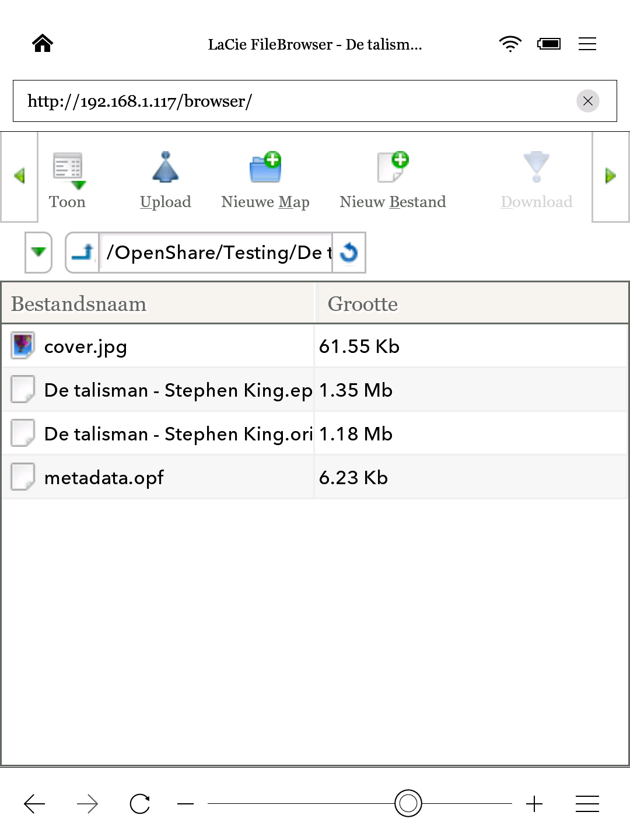Viewport: 630px width, 840px height.
Task: Select the metadata.opf file row
Action: point(104,478)
